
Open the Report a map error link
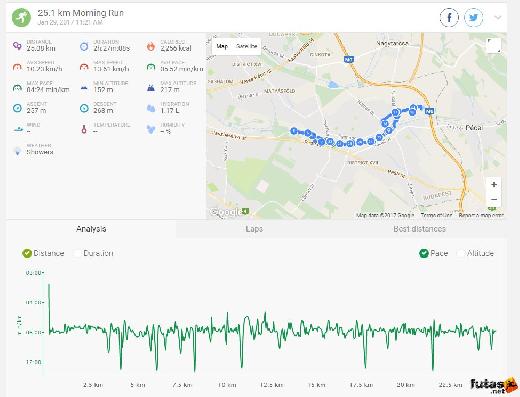click(481, 215)
